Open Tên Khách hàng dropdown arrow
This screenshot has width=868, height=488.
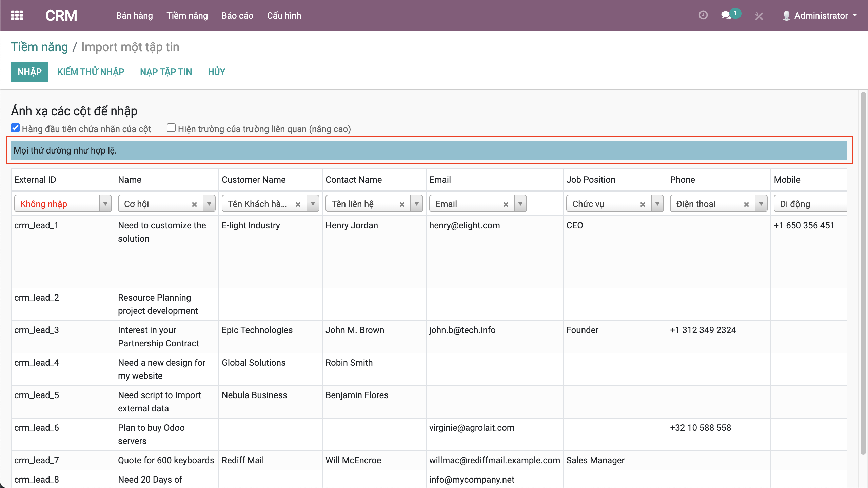(313, 204)
